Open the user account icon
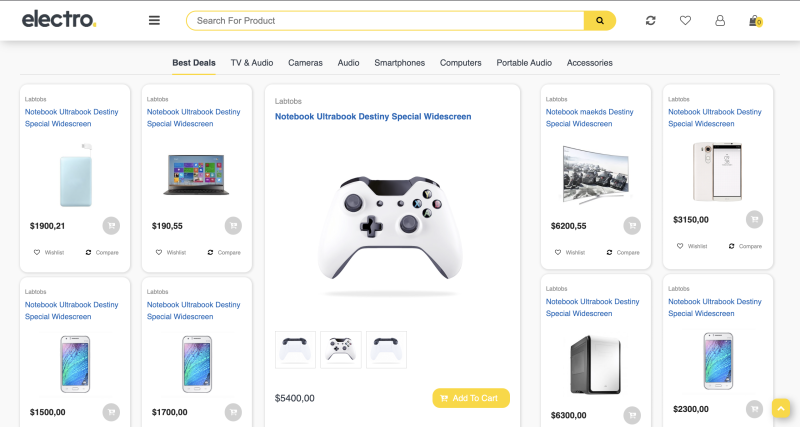The image size is (800, 427). (x=720, y=20)
